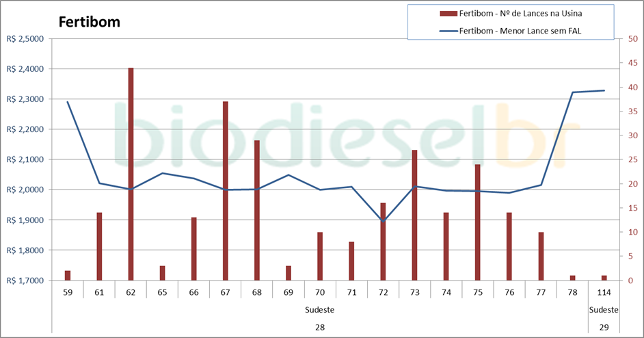Click the blue line point at auction 59
The width and height of the screenshot is (644, 338).
coord(68,102)
